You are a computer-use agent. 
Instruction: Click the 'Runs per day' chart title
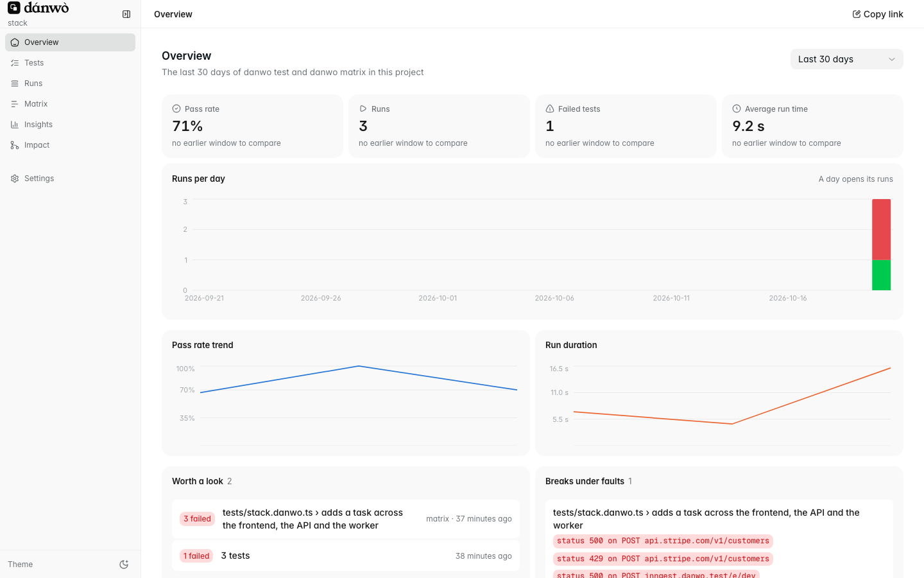point(198,179)
